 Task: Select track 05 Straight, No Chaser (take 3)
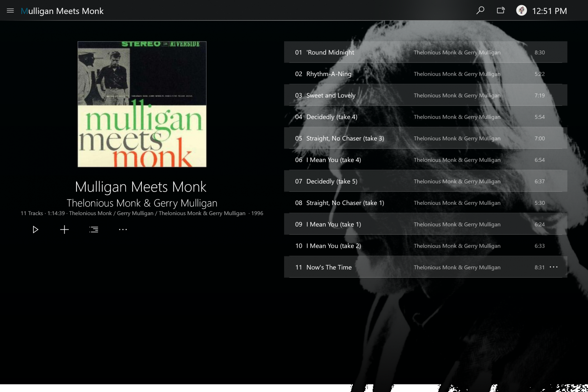(x=426, y=138)
